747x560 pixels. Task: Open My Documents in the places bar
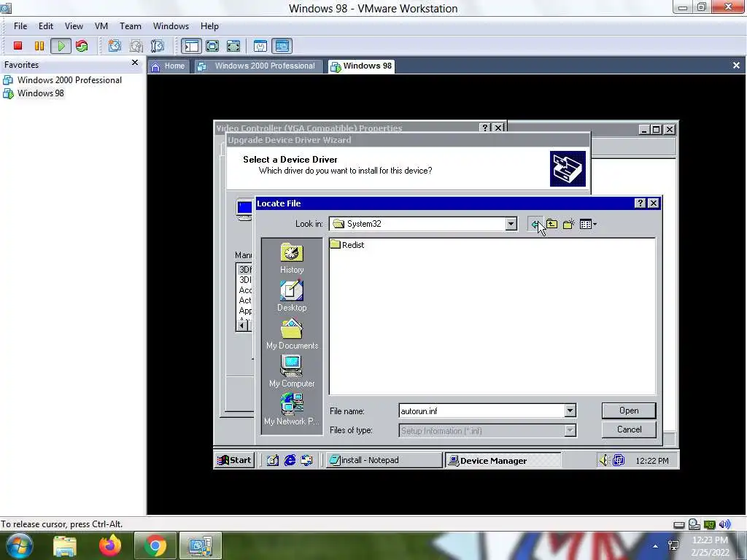292,334
